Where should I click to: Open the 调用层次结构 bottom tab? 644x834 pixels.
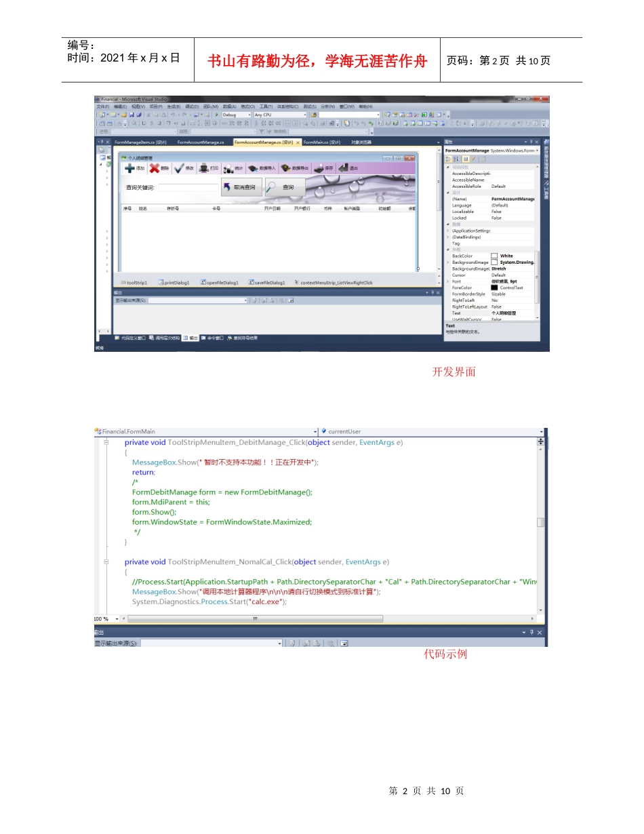(x=165, y=337)
